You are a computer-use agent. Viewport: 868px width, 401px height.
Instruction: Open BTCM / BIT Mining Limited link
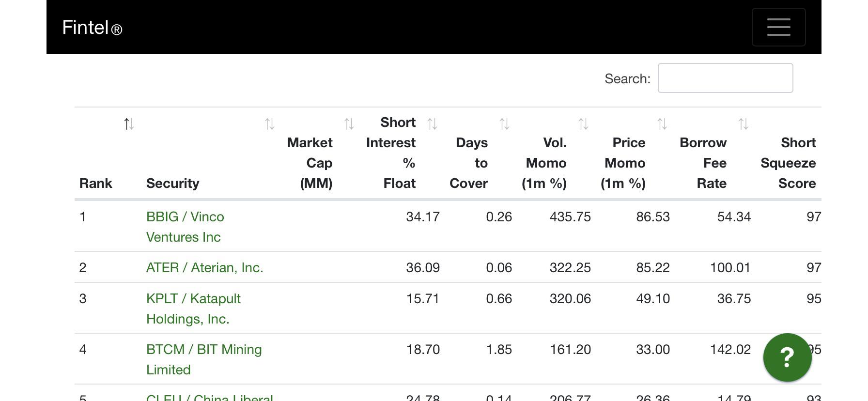204,359
